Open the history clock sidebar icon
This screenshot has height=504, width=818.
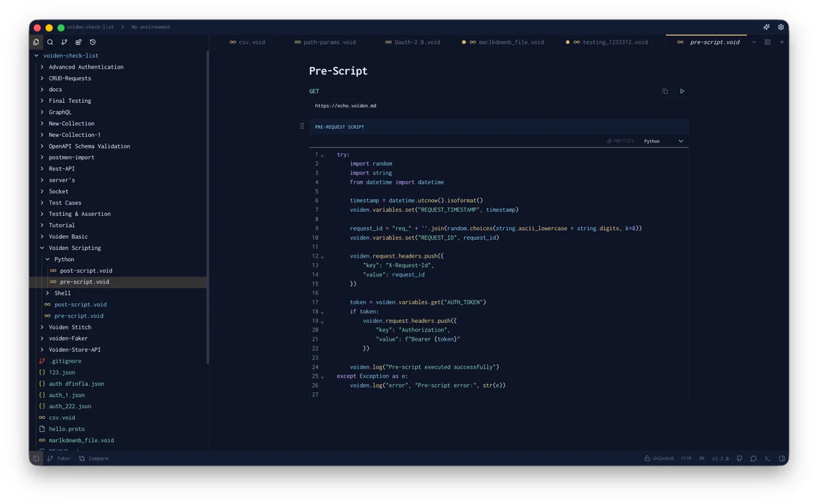coord(93,42)
